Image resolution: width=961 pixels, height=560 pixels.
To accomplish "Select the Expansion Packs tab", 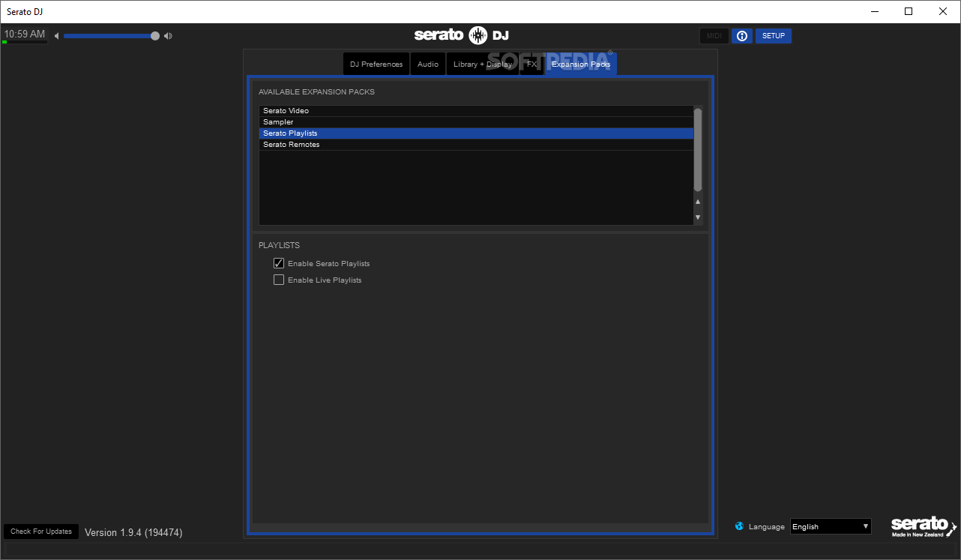I will click(581, 64).
